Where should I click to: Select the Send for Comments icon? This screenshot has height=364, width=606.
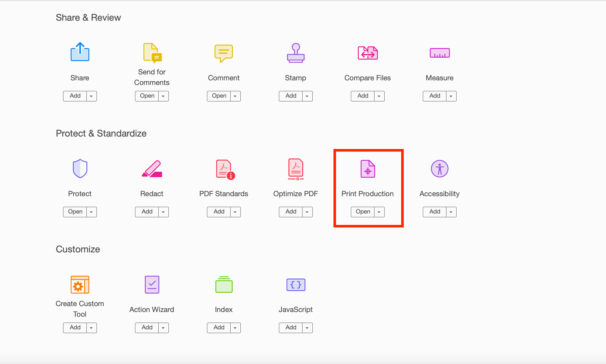coord(153,53)
